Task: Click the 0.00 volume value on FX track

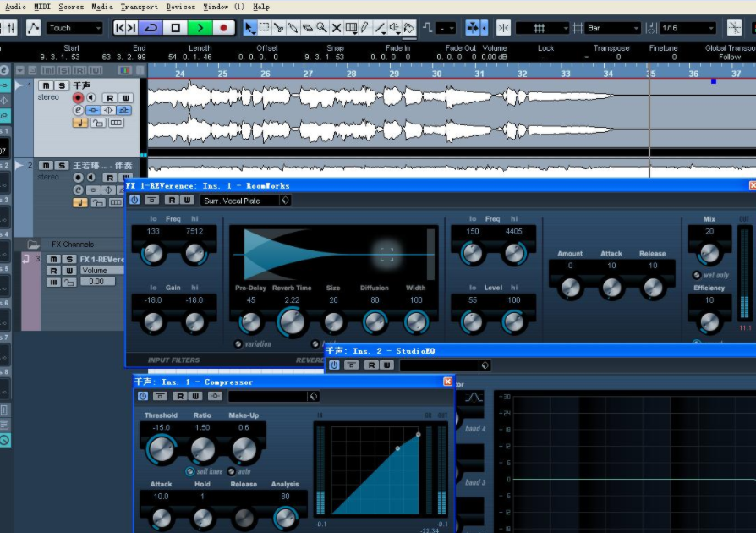Action: (x=97, y=282)
